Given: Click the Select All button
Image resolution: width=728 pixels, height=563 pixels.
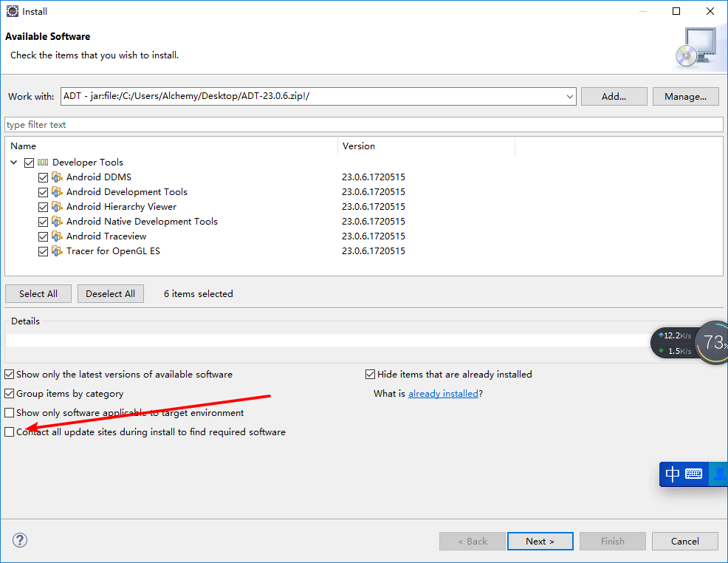Looking at the screenshot, I should [x=38, y=293].
